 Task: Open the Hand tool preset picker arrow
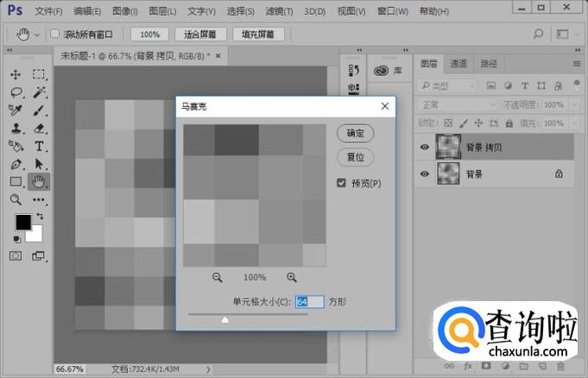click(37, 35)
